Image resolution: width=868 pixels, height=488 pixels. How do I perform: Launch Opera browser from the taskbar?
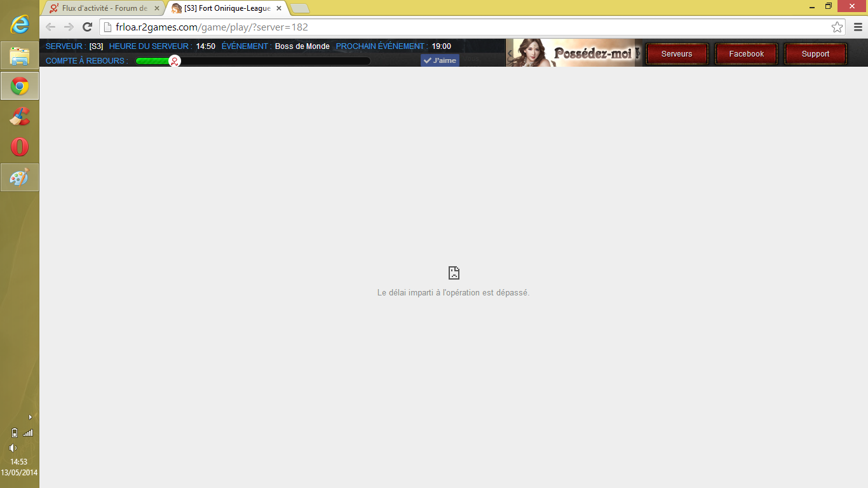pyautogui.click(x=20, y=147)
